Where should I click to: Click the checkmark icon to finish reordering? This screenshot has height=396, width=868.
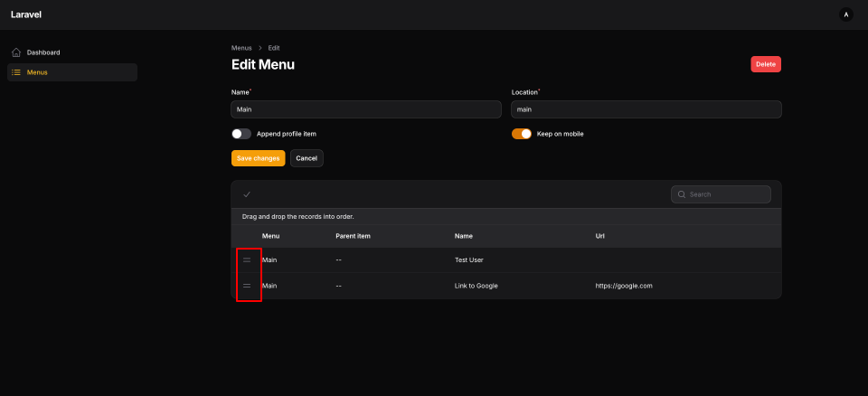(247, 194)
